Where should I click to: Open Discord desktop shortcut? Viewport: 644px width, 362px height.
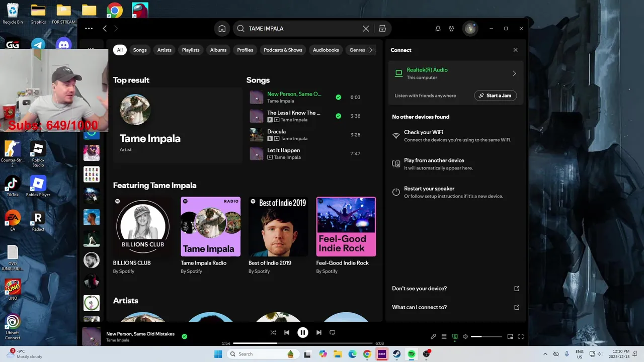(x=63, y=45)
